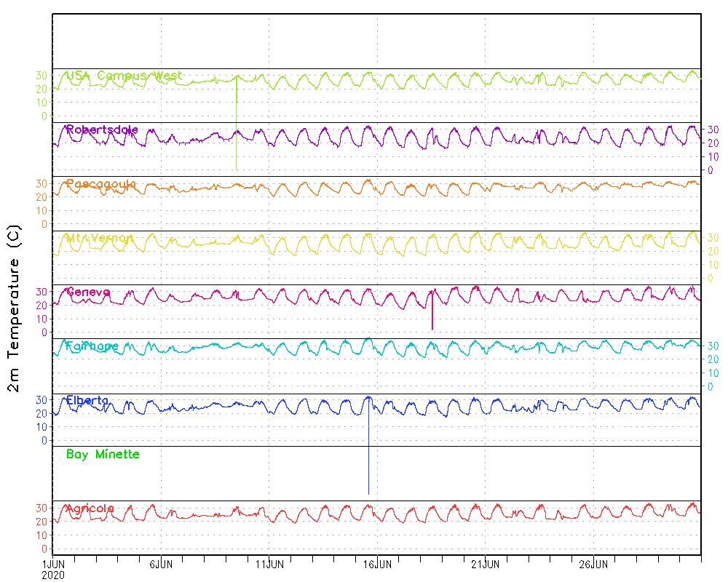Click the light green 30 tick for USA Campus West
This screenshot has width=728, height=582.
point(41,76)
